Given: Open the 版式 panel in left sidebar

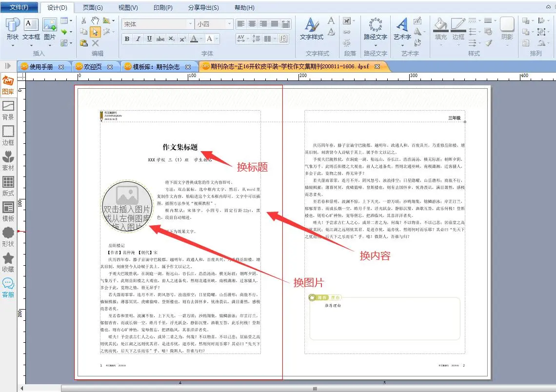Looking at the screenshot, I should [8, 186].
